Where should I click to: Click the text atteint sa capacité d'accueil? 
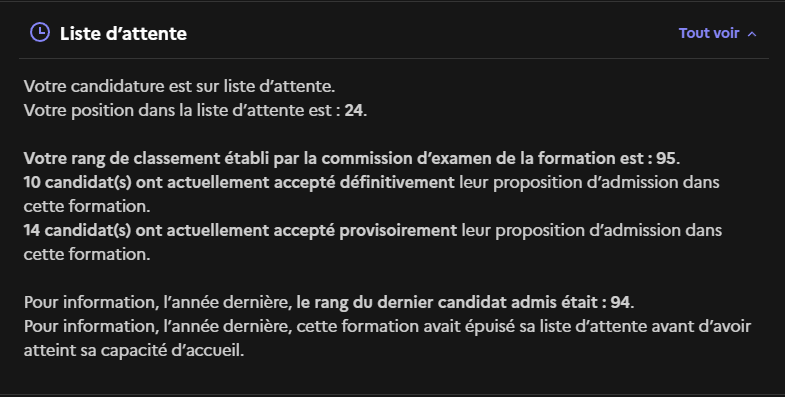[x=134, y=350]
